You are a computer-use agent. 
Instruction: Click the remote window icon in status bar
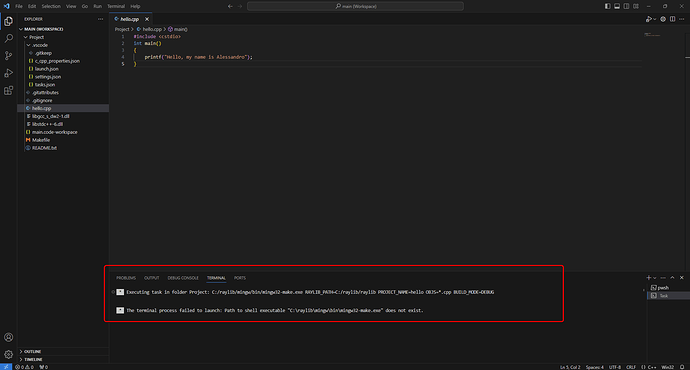pos(6,367)
